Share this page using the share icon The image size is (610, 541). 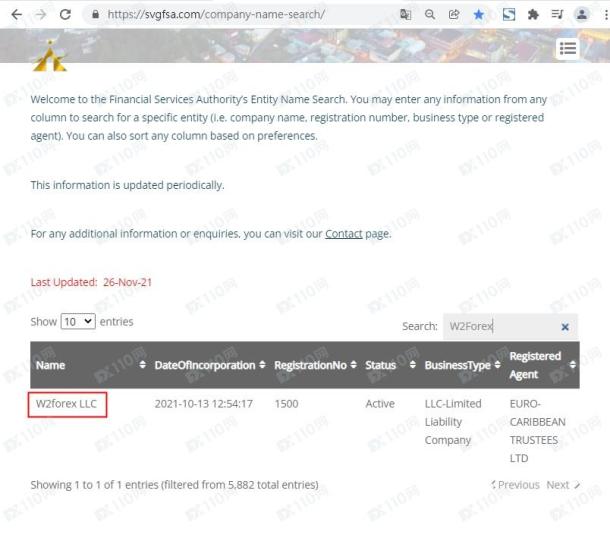click(454, 15)
